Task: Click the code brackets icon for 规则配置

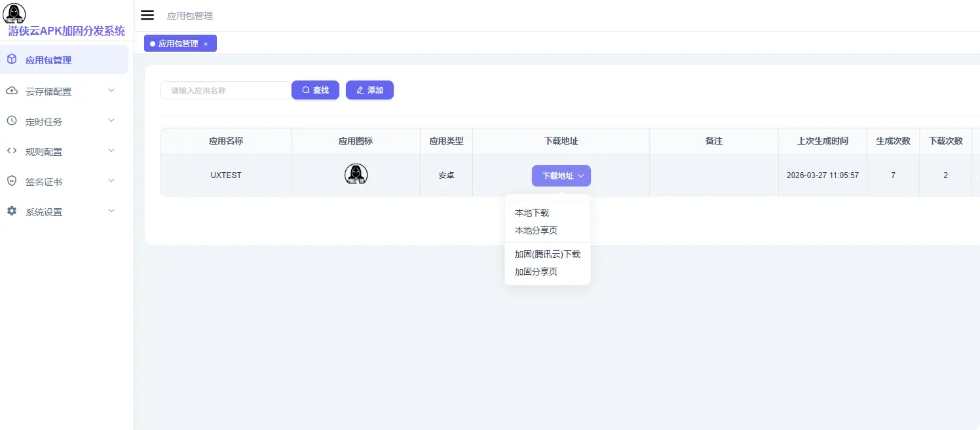Action: (x=12, y=151)
